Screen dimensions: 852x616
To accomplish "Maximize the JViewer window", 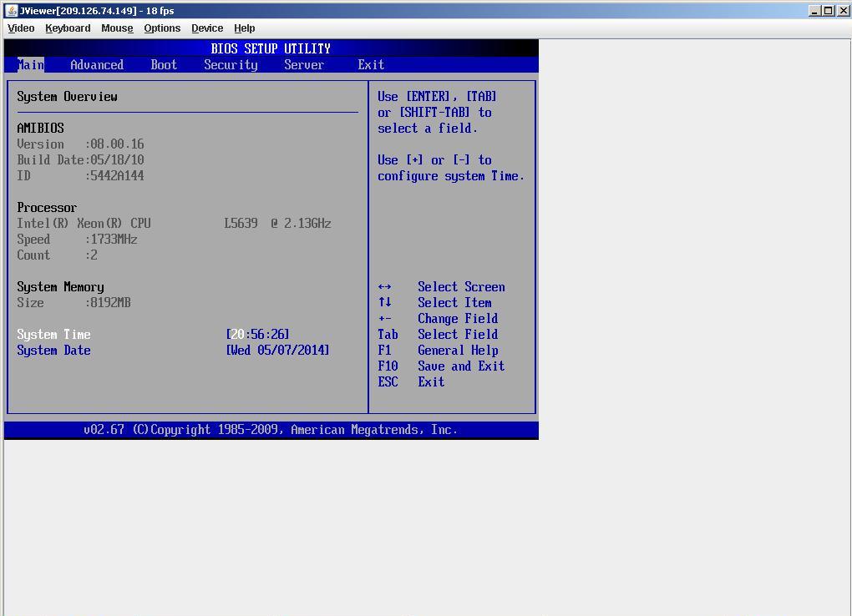I will [x=829, y=11].
